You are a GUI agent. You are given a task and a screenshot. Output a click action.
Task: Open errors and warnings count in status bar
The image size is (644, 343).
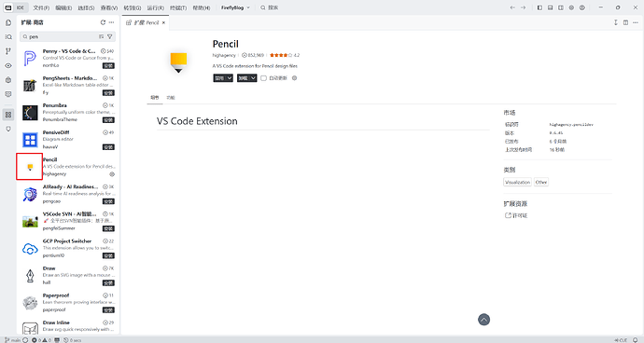click(x=41, y=340)
